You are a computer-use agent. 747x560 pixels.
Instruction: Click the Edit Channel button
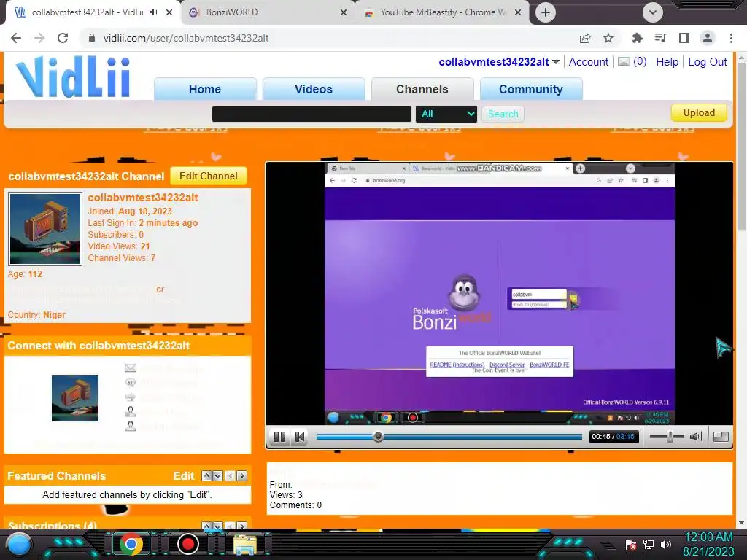(x=208, y=176)
